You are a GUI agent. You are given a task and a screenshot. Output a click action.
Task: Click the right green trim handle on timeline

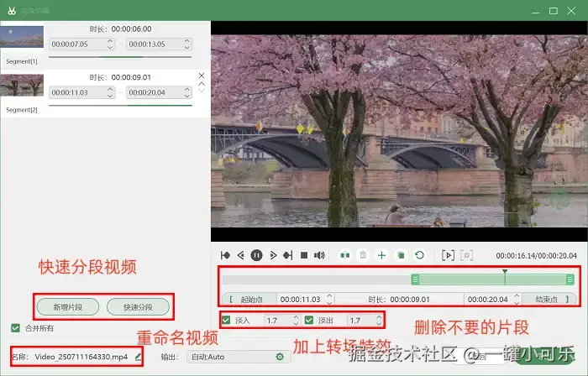coord(570,279)
